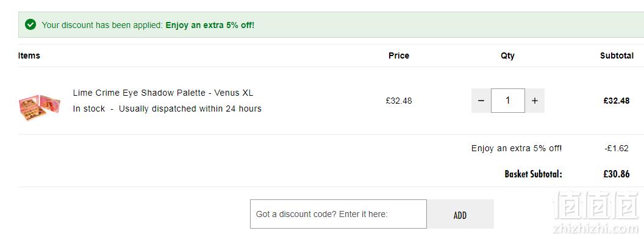Click the Subtotal column header

coord(617,55)
